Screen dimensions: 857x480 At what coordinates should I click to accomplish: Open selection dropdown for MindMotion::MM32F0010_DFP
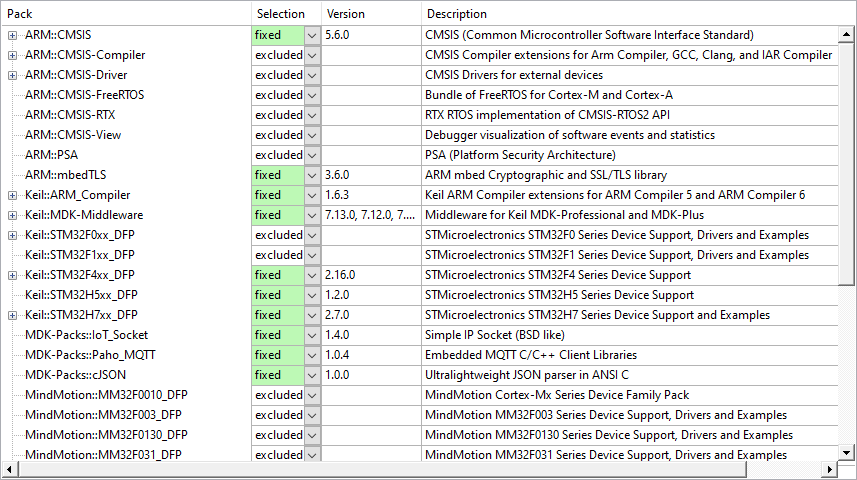coord(312,395)
